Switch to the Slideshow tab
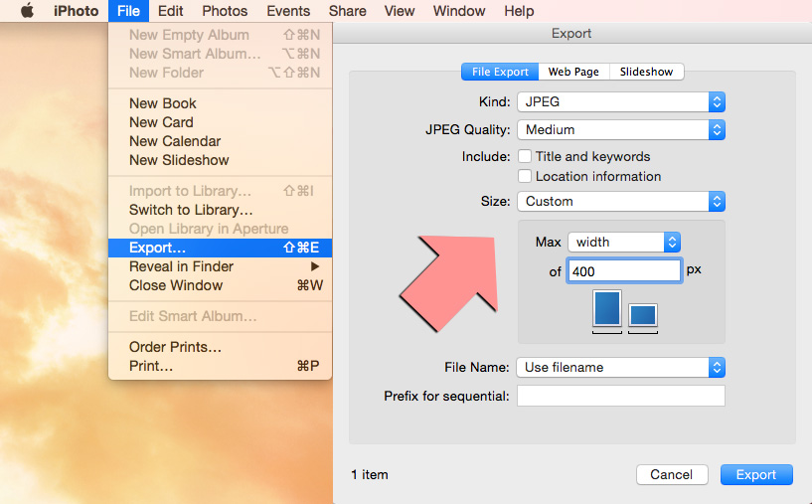 coord(646,72)
